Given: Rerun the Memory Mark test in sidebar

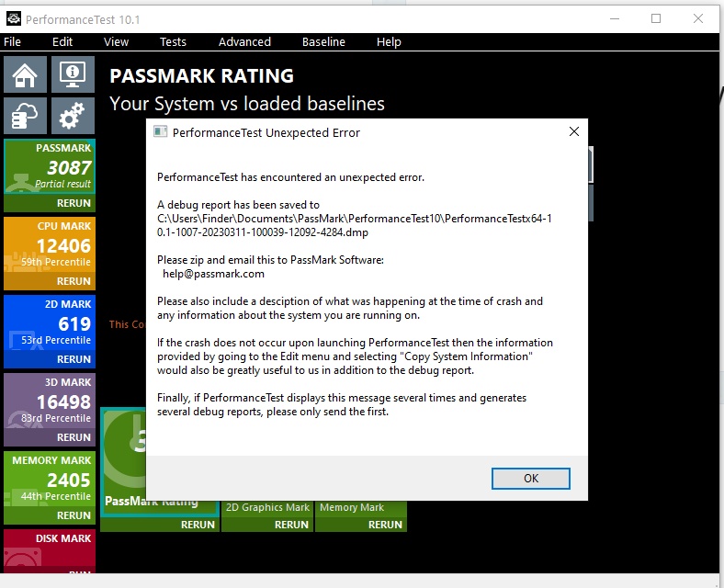Looking at the screenshot, I should pyautogui.click(x=74, y=515).
